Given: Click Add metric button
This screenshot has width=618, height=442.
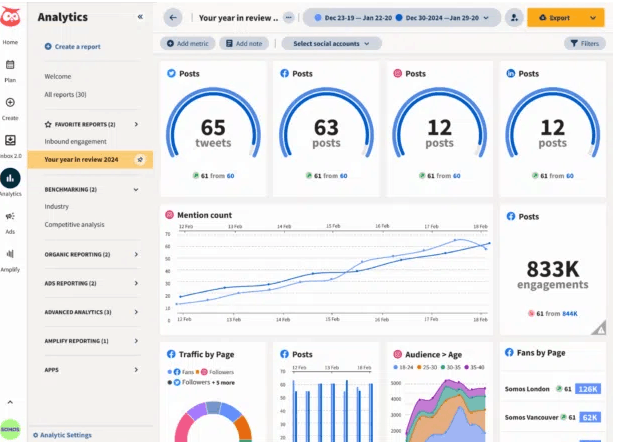Looking at the screenshot, I should coord(188,43).
